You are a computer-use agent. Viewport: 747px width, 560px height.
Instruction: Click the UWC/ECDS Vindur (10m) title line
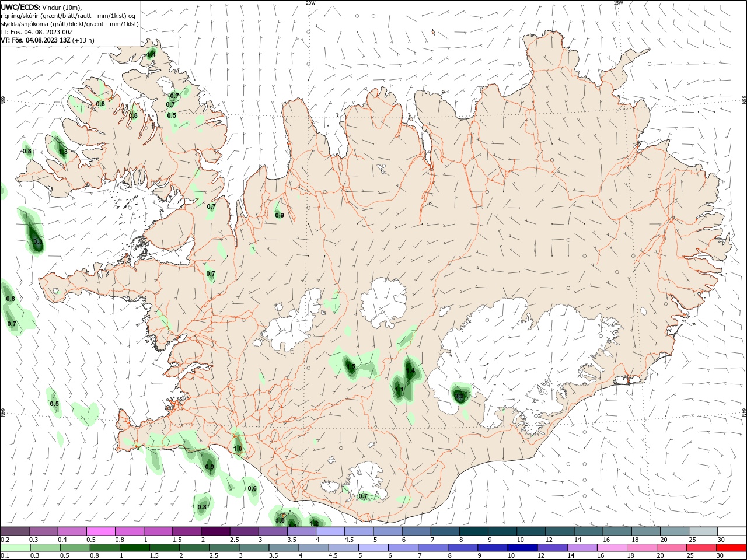coord(41,7)
